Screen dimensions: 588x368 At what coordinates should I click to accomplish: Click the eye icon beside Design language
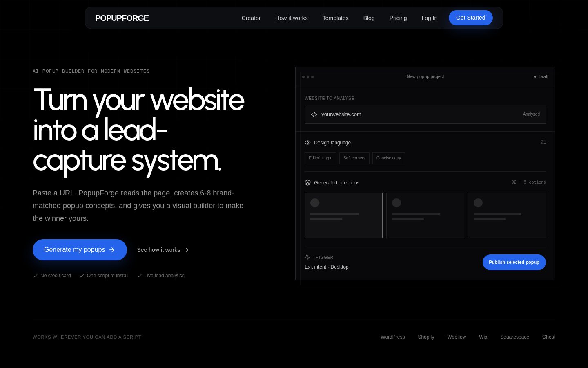[x=308, y=143]
